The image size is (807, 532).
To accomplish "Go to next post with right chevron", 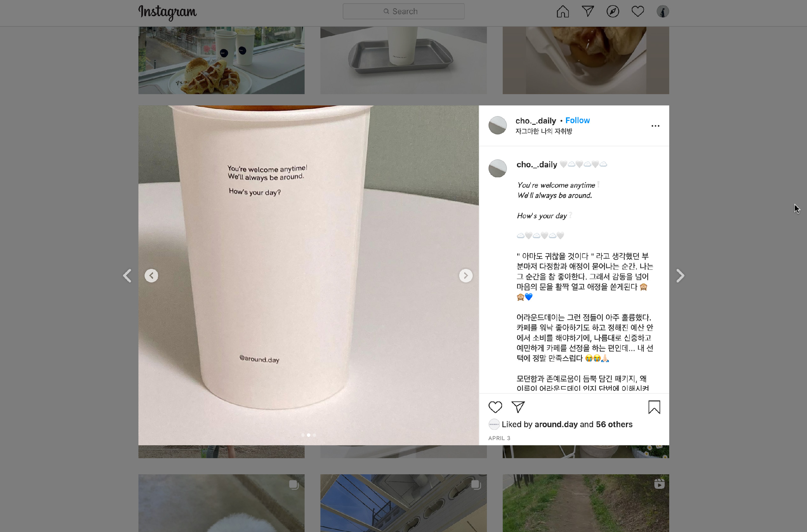I will tap(680, 276).
